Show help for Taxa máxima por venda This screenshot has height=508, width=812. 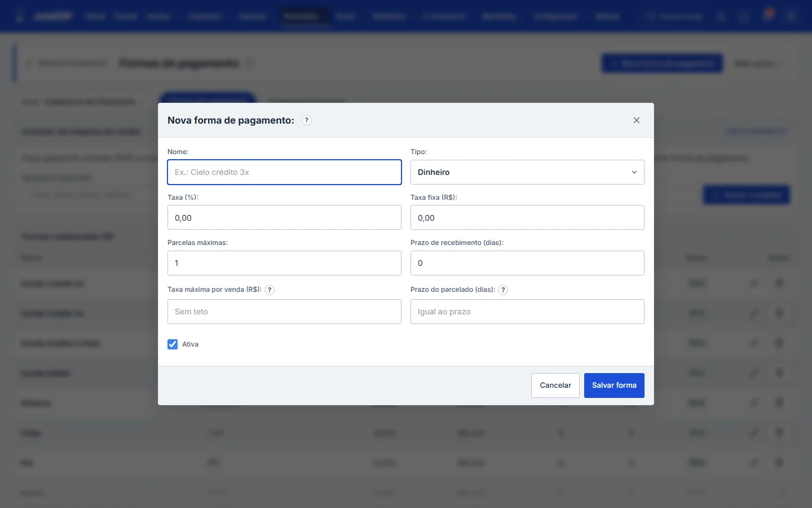[x=270, y=290]
